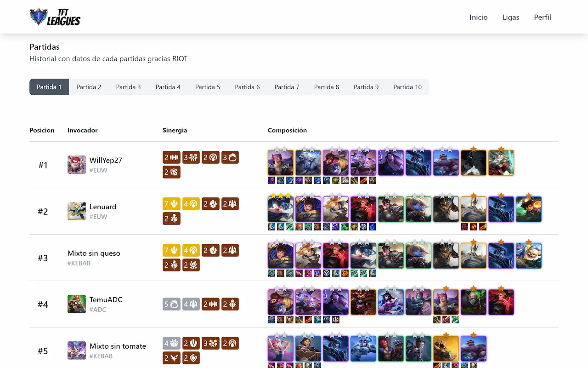Click Lenuard's summoner avatar icon
Viewport: 588px width, 368px height.
(76, 211)
